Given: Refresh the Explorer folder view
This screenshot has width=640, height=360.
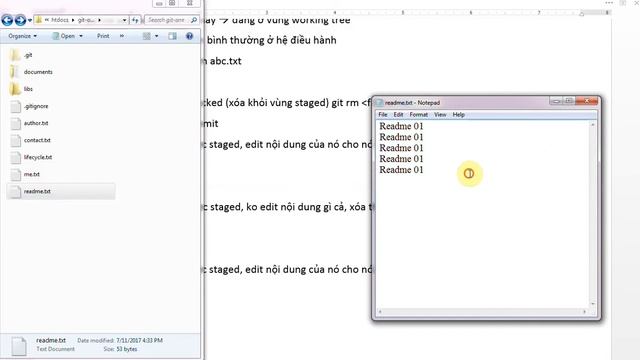Looking at the screenshot, I should point(136,20).
